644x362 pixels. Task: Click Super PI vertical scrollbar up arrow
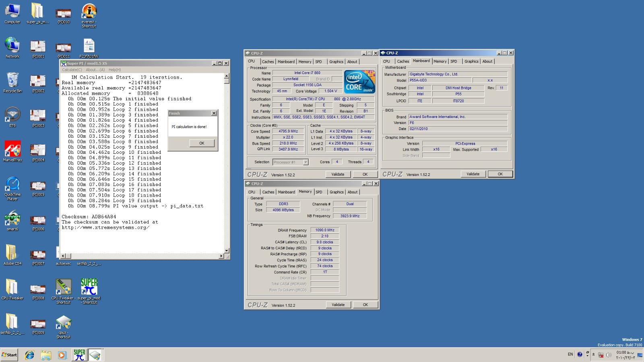click(x=227, y=76)
